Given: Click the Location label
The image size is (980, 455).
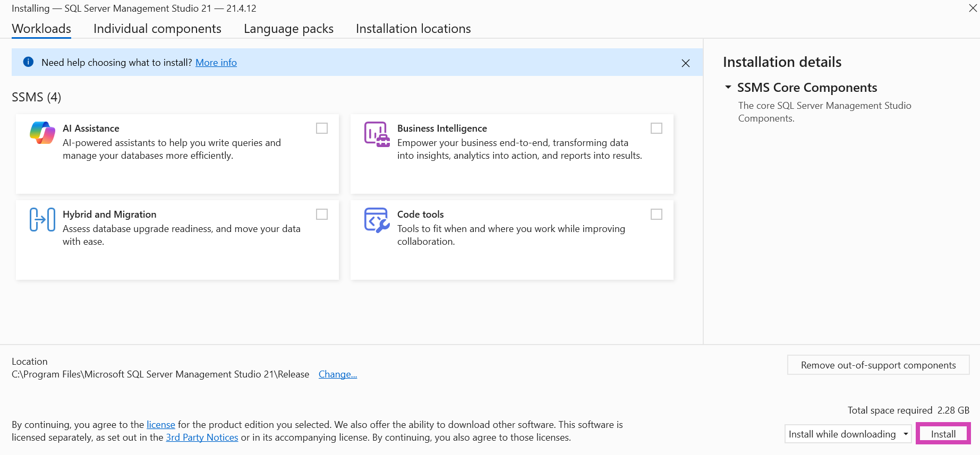Looking at the screenshot, I should point(30,362).
